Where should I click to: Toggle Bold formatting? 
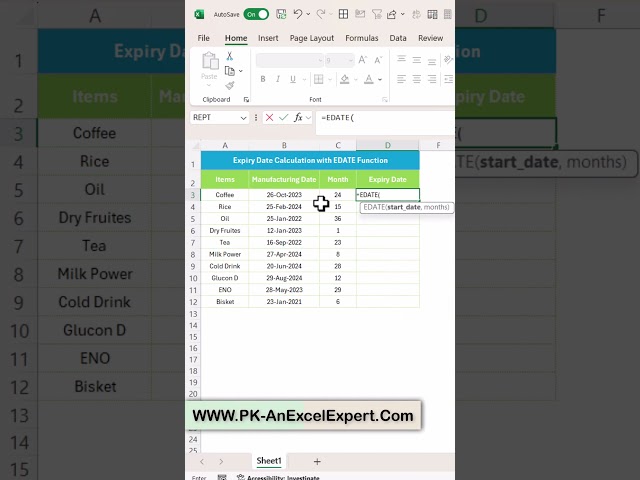click(263, 79)
